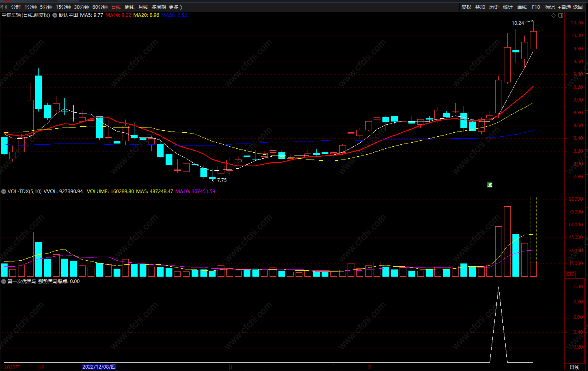Click the 2022/12/08/四 date marker
The height and width of the screenshot is (371, 588).
(99, 367)
